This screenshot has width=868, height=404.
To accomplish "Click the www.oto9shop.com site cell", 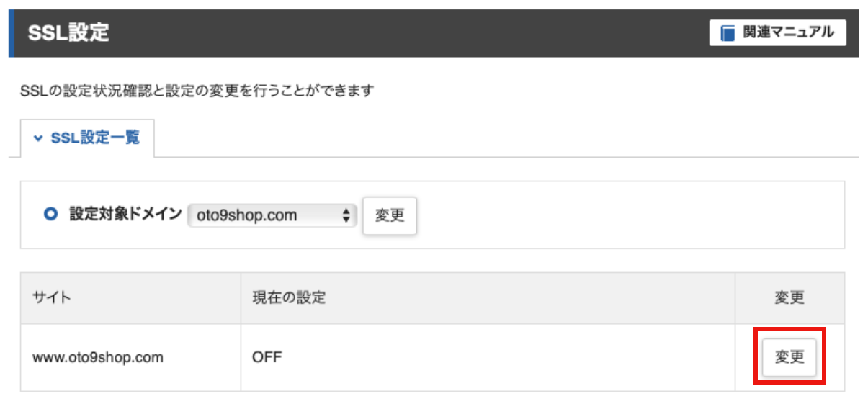I will [98, 357].
